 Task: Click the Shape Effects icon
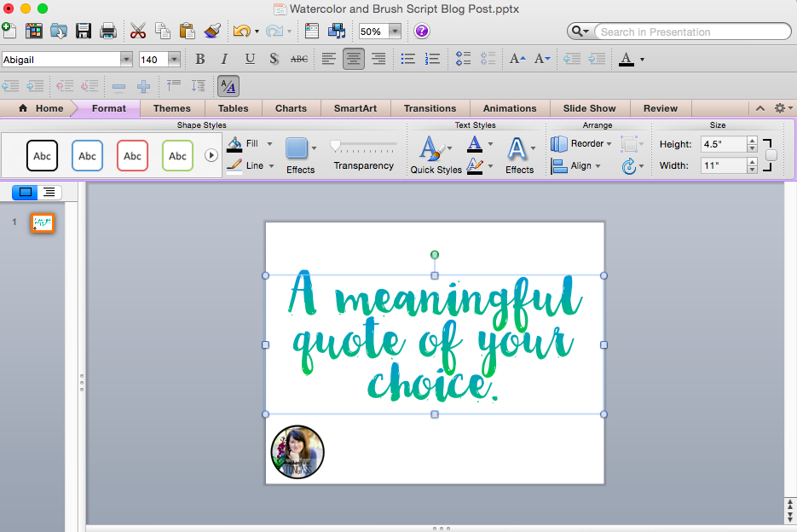click(x=297, y=148)
